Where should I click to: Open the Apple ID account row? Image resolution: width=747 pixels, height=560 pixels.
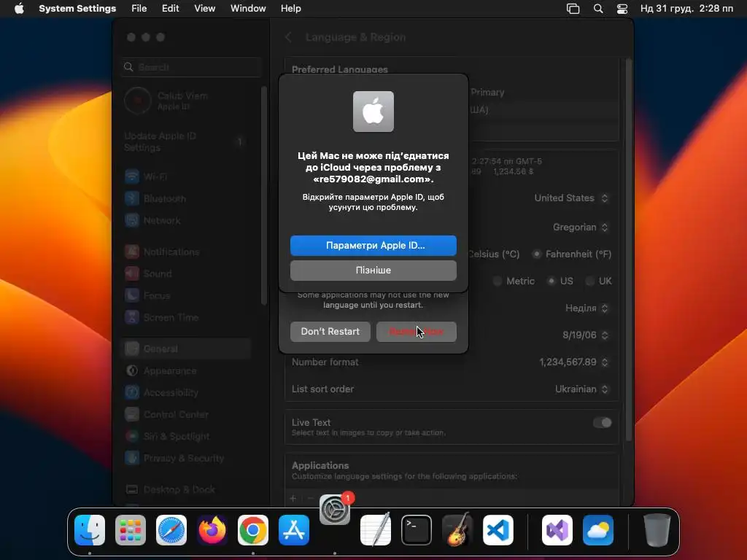(x=186, y=101)
